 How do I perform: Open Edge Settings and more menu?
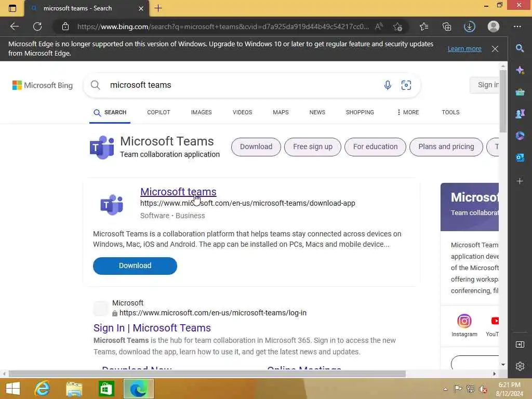click(517, 26)
